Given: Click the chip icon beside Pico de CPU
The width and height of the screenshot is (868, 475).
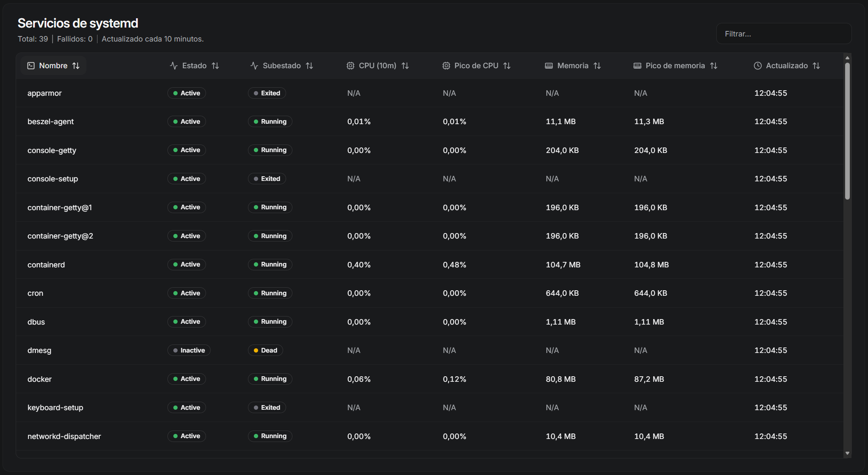Looking at the screenshot, I should (x=446, y=66).
